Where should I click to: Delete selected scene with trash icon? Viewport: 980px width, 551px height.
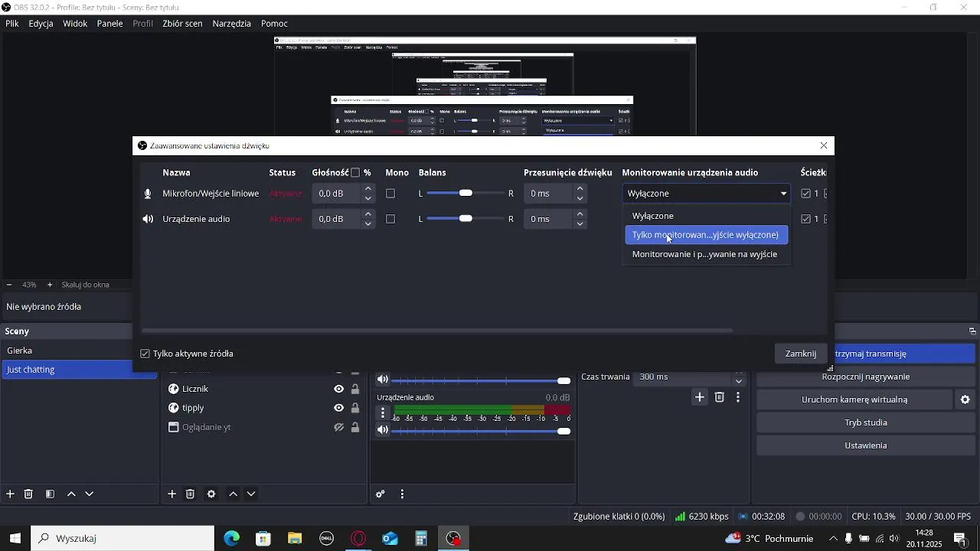pyautogui.click(x=28, y=494)
